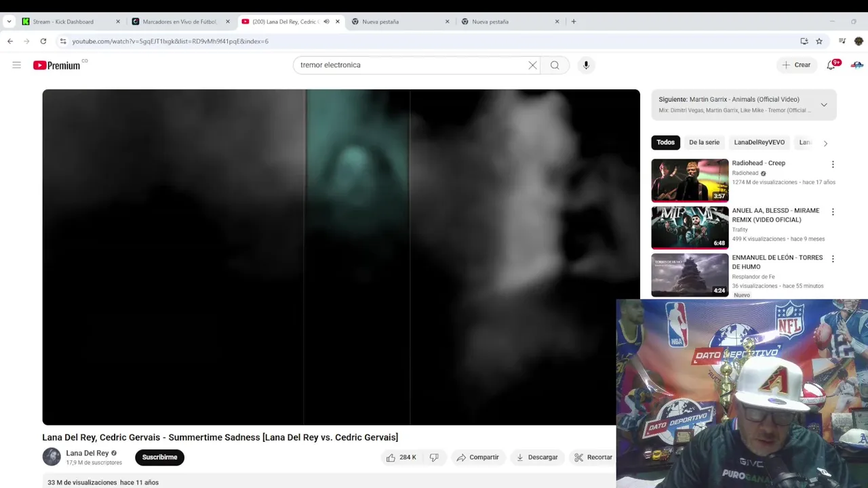
Task: Open Chrome tab search dropdown
Action: [x=9, y=22]
